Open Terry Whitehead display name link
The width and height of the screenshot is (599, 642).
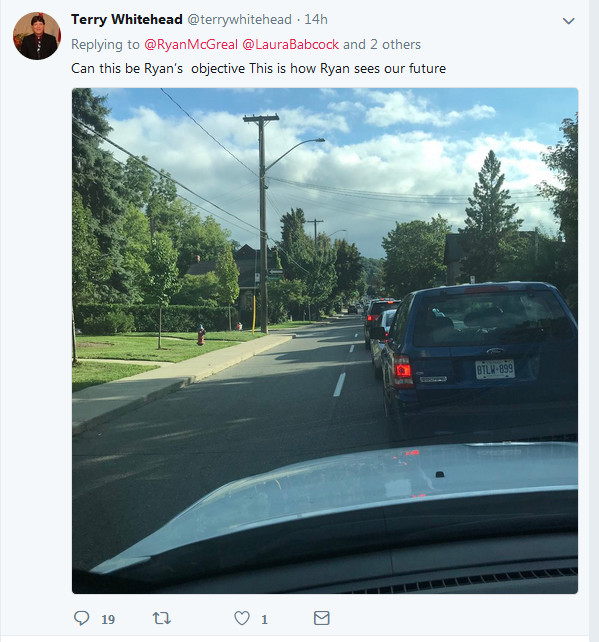(x=127, y=19)
